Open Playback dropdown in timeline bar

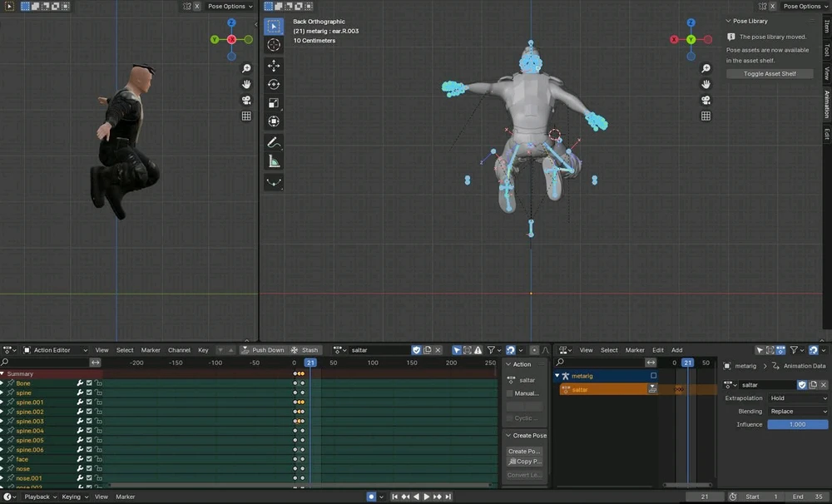pos(40,497)
